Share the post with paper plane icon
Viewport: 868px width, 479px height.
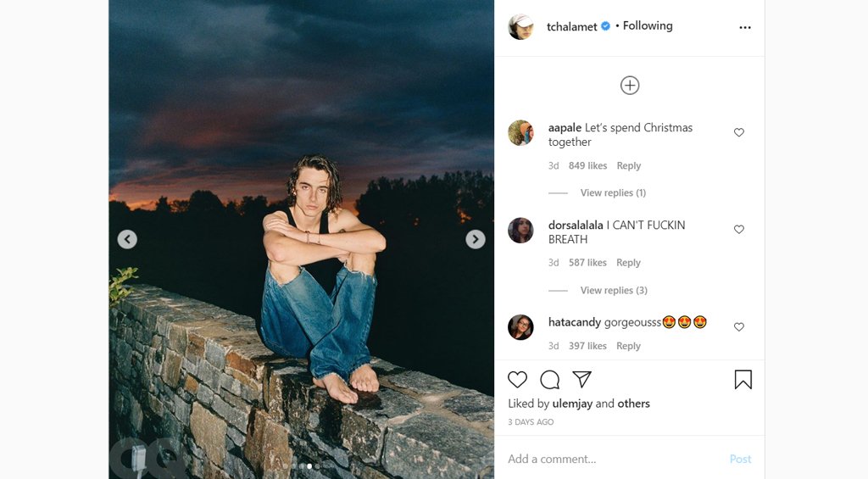pos(581,379)
